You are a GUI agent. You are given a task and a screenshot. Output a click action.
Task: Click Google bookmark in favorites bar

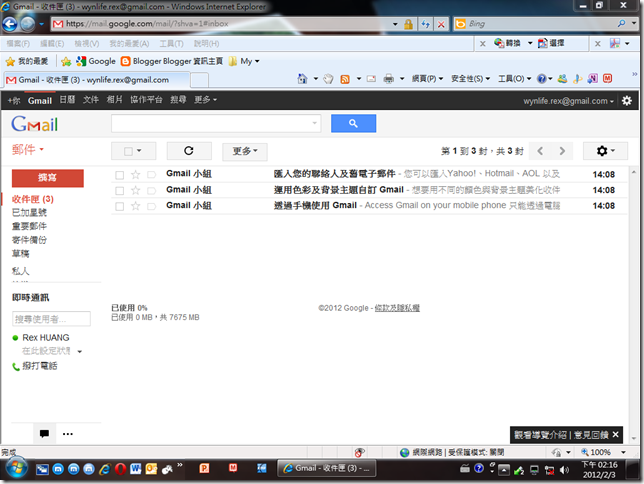(96, 61)
